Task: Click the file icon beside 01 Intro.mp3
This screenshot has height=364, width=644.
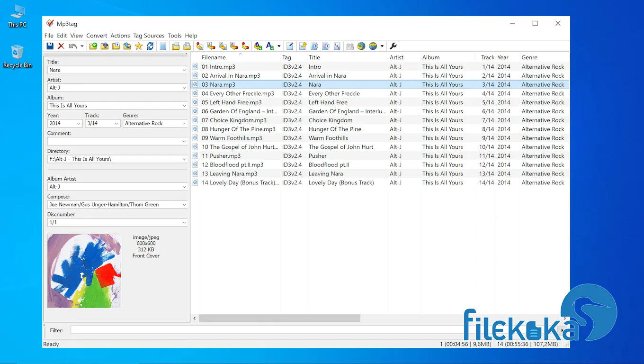Action: pos(195,67)
